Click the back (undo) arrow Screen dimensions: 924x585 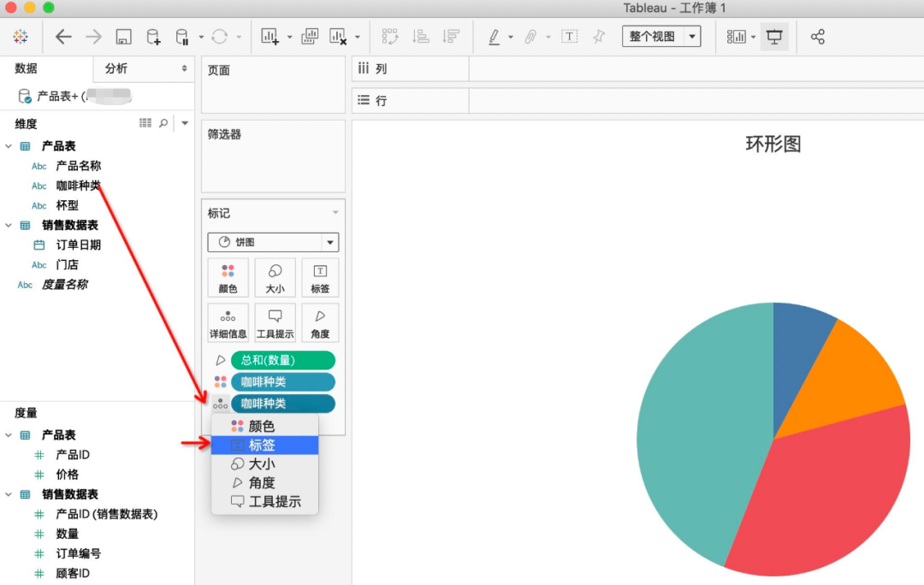click(63, 37)
